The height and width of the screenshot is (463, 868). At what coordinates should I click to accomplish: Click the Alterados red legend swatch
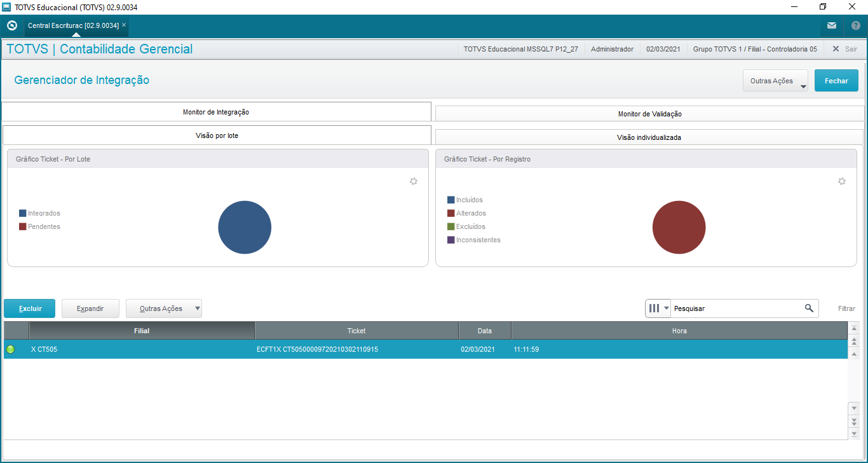[451, 213]
